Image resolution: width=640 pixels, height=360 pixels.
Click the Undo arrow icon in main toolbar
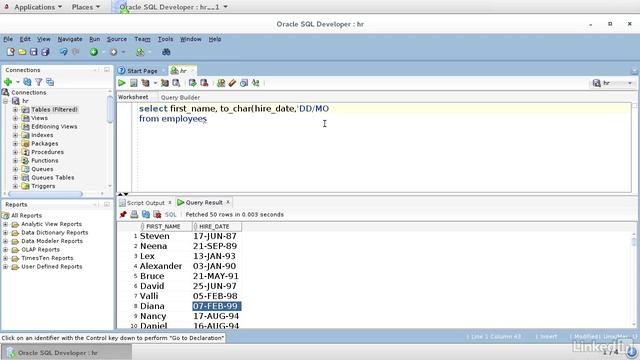click(x=64, y=52)
